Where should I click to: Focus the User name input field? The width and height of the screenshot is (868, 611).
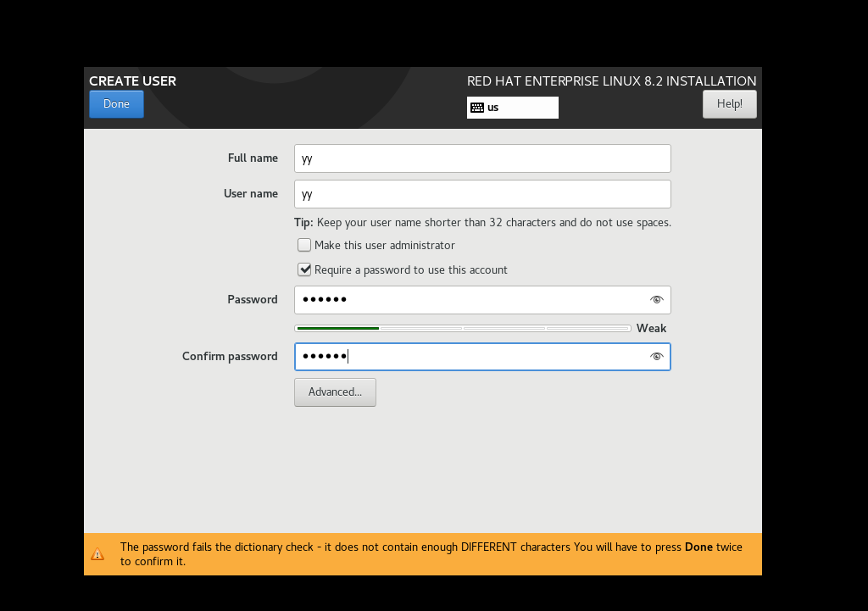click(x=482, y=194)
